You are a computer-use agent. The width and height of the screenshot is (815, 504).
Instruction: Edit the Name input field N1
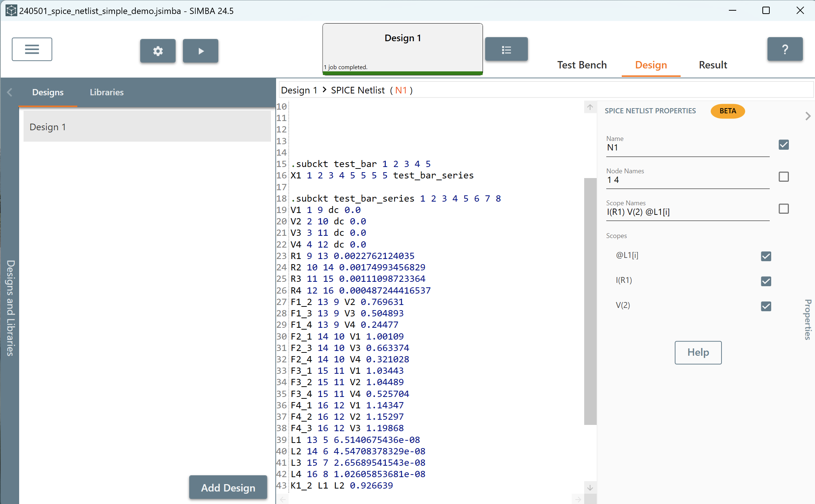pyautogui.click(x=688, y=148)
